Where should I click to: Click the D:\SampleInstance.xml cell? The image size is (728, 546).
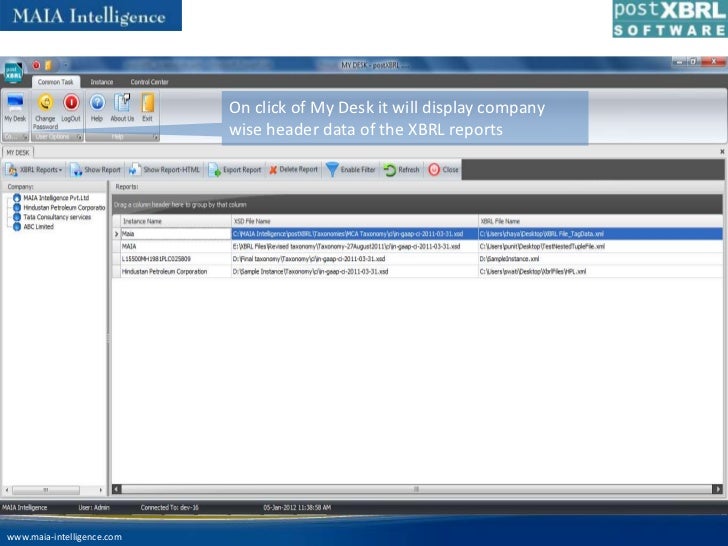[x=600, y=259]
